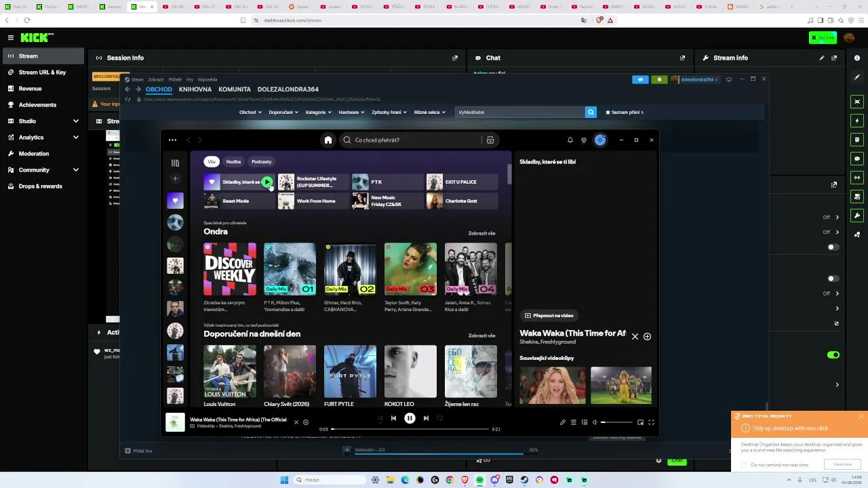This screenshot has width=868, height=488.
Task: Play Skladby, které se ti líbí
Action: (x=267, y=182)
